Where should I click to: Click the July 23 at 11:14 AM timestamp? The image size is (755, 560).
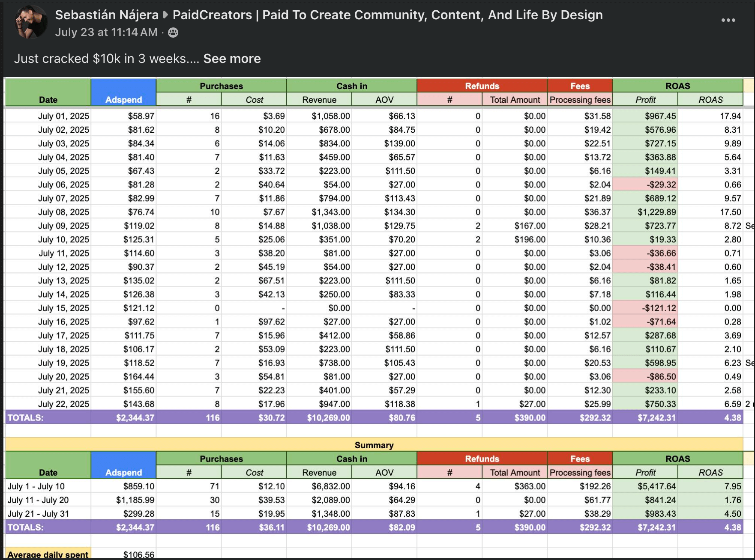[106, 33]
